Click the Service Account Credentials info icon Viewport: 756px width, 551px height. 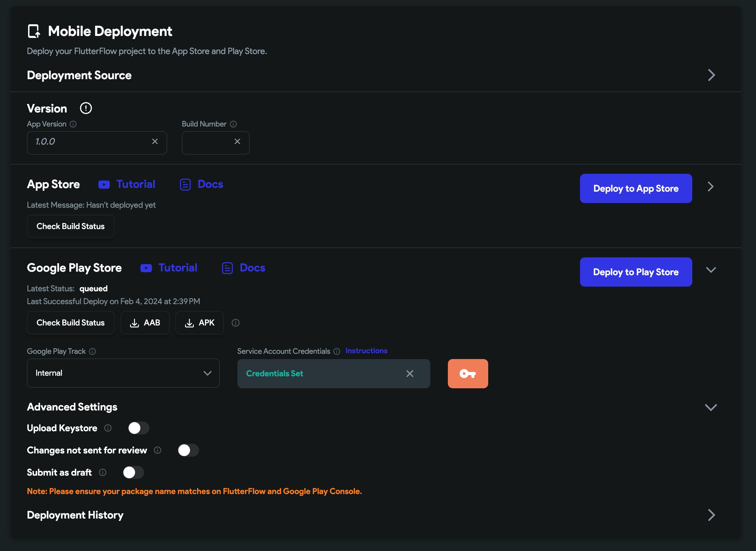(x=337, y=351)
